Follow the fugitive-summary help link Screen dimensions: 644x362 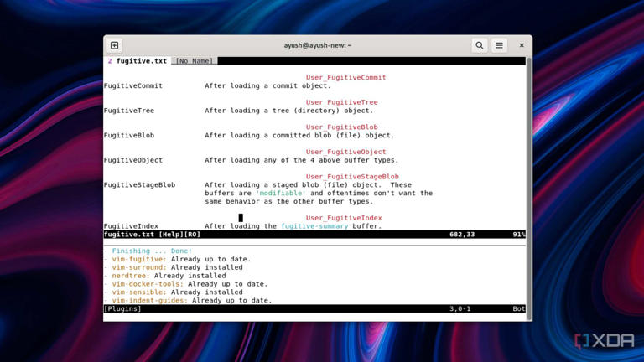314,225
